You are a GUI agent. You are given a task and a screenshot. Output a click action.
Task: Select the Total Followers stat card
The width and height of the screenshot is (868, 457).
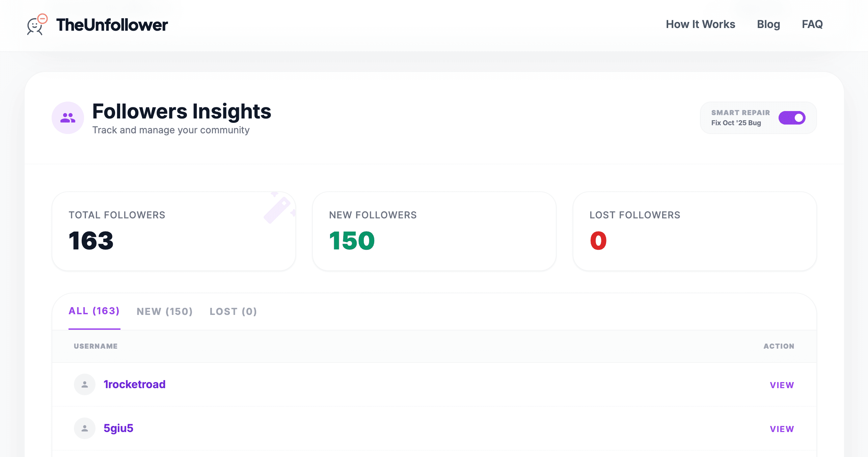174,231
